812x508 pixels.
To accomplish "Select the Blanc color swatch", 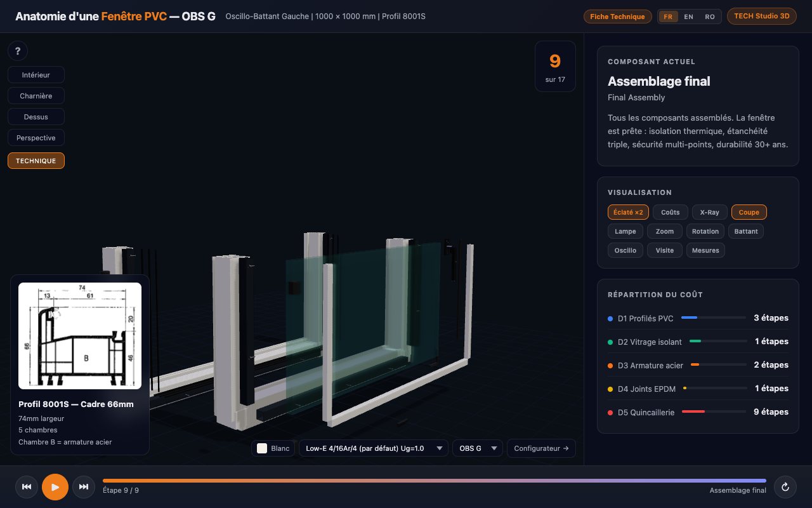I will point(273,448).
